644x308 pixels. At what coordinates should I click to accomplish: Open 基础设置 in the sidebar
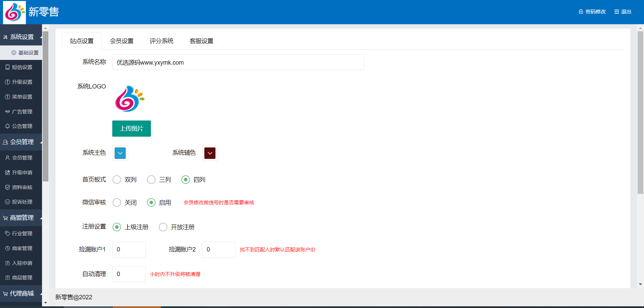point(21,53)
